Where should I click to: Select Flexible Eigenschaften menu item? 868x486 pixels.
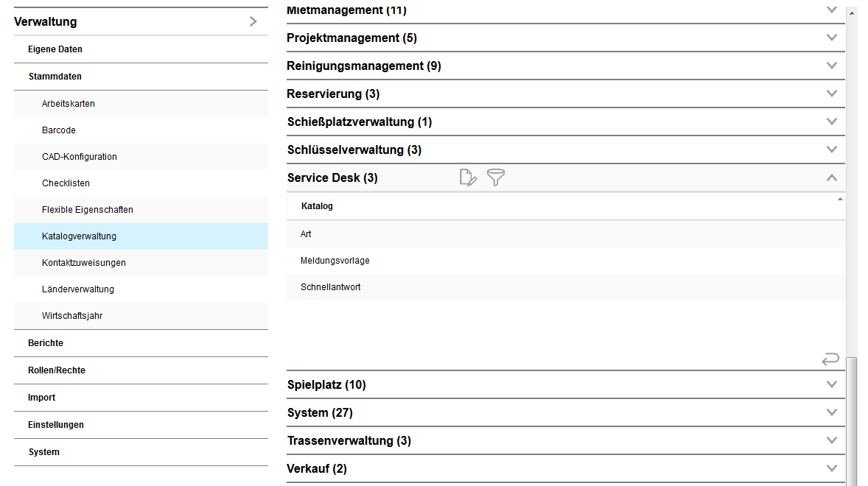pyautogui.click(x=88, y=210)
